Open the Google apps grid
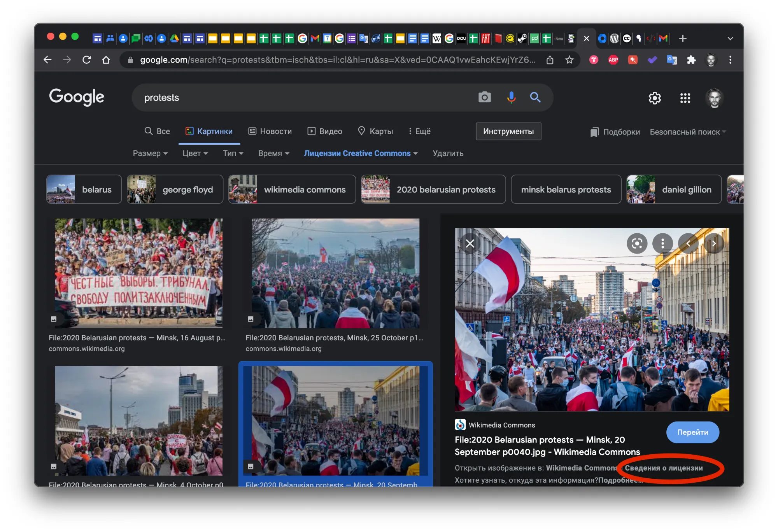The image size is (778, 532). (x=685, y=98)
